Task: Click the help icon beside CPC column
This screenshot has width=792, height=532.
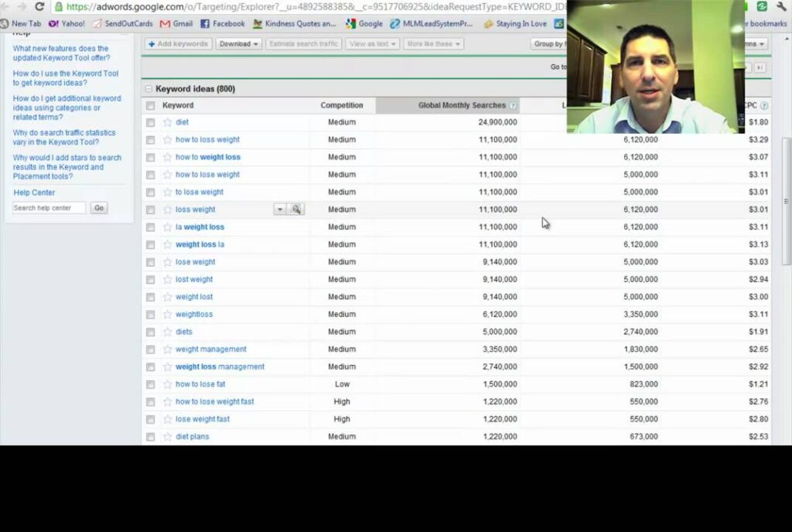Action: pyautogui.click(x=764, y=105)
